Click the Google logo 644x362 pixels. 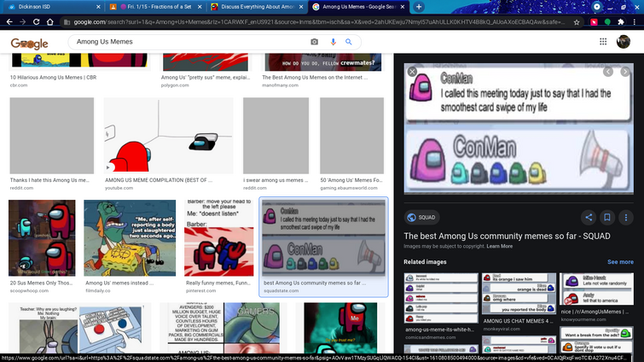[x=29, y=44]
